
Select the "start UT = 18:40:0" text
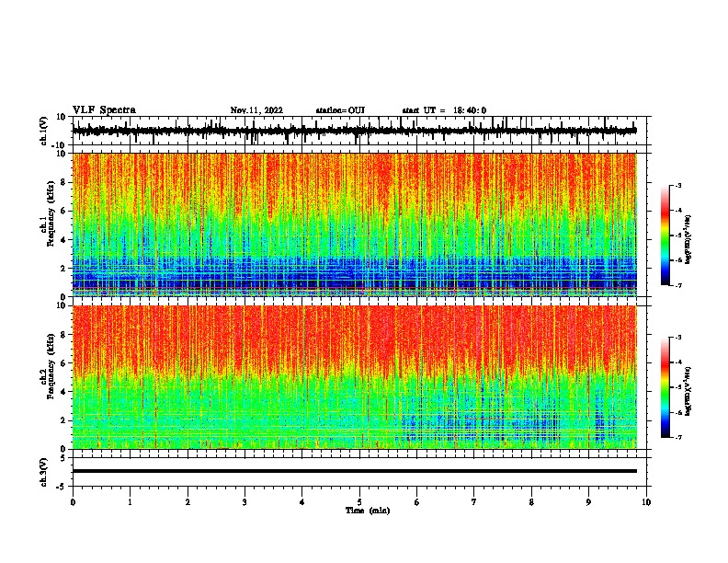pyautogui.click(x=444, y=110)
